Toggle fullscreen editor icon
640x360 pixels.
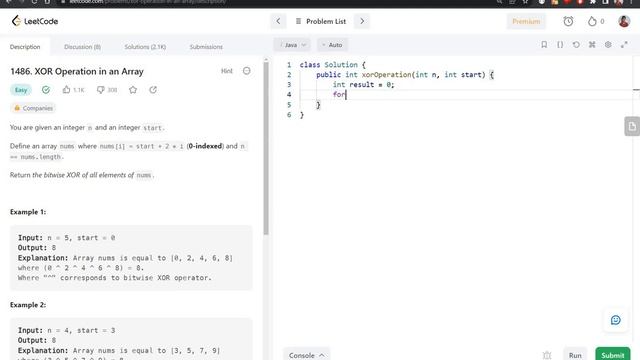tap(624, 44)
